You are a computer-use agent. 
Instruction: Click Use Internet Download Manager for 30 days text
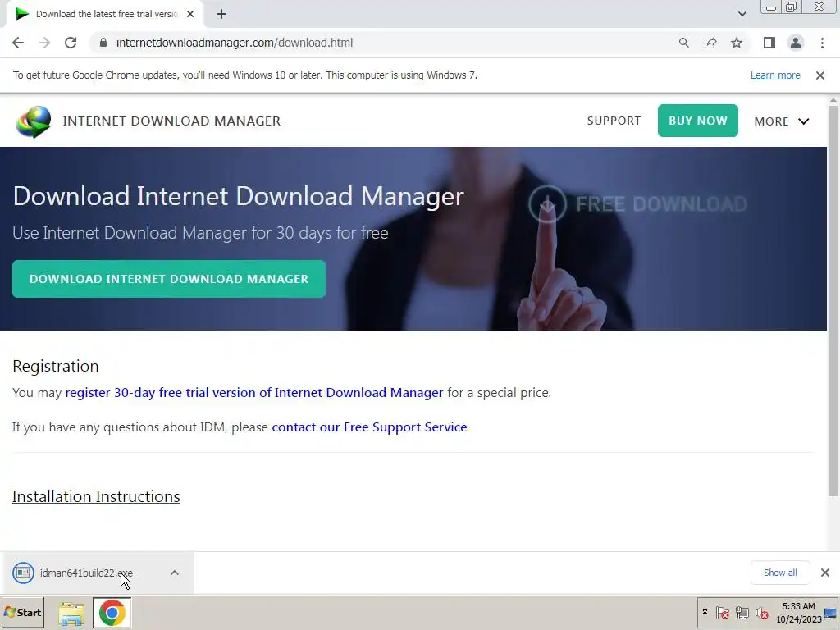200,233
